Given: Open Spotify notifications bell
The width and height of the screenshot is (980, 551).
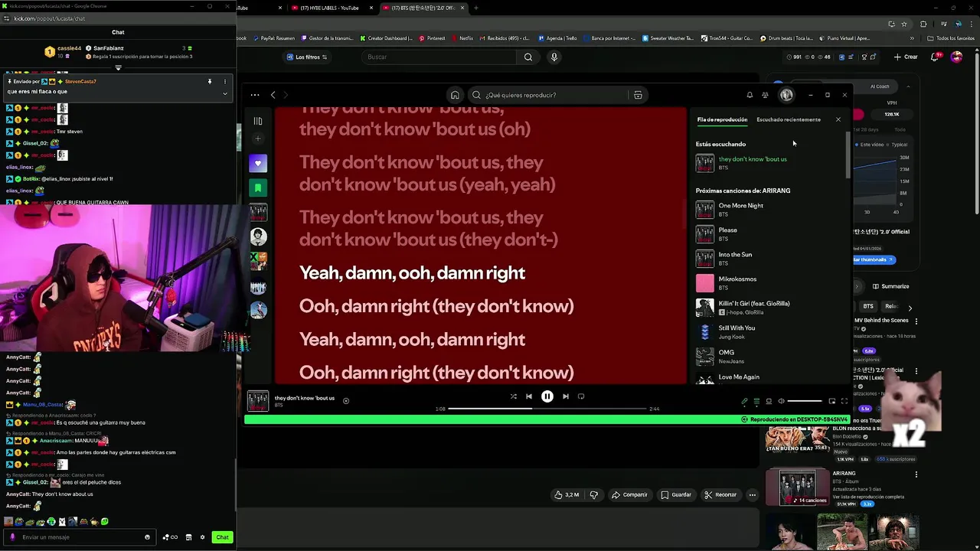Looking at the screenshot, I should tap(750, 95).
